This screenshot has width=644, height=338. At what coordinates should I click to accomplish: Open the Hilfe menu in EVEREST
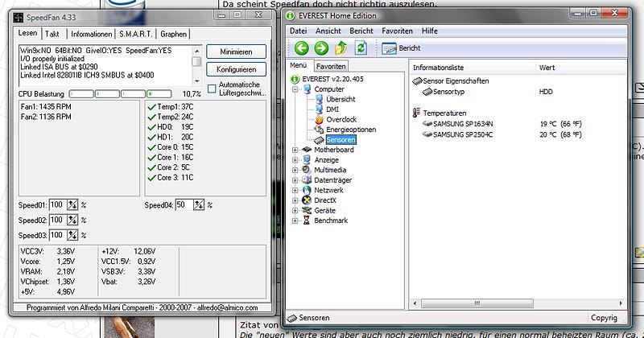(430, 31)
